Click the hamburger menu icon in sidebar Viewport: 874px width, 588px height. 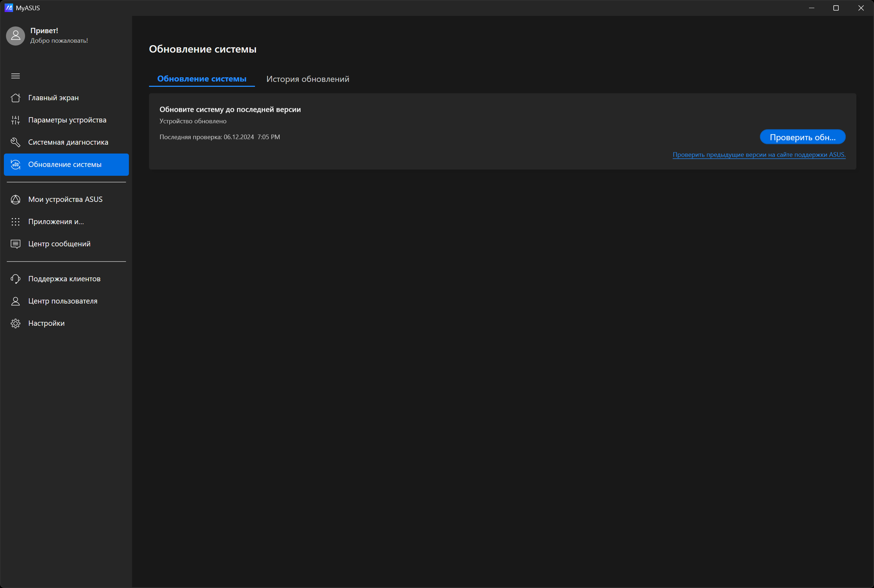pos(16,76)
